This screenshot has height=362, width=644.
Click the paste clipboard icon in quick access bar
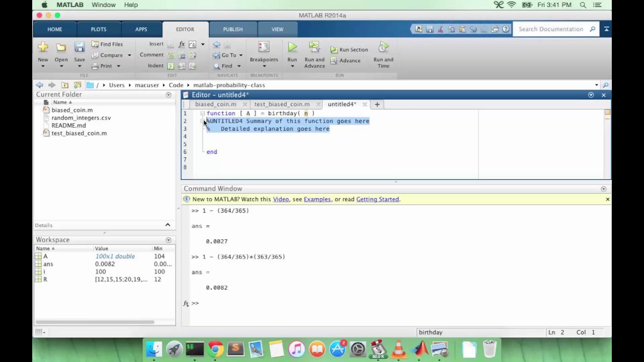coord(462,29)
